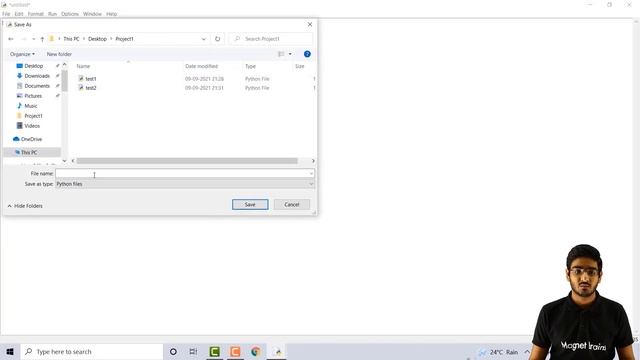Go up one folder level arrow

[42, 39]
